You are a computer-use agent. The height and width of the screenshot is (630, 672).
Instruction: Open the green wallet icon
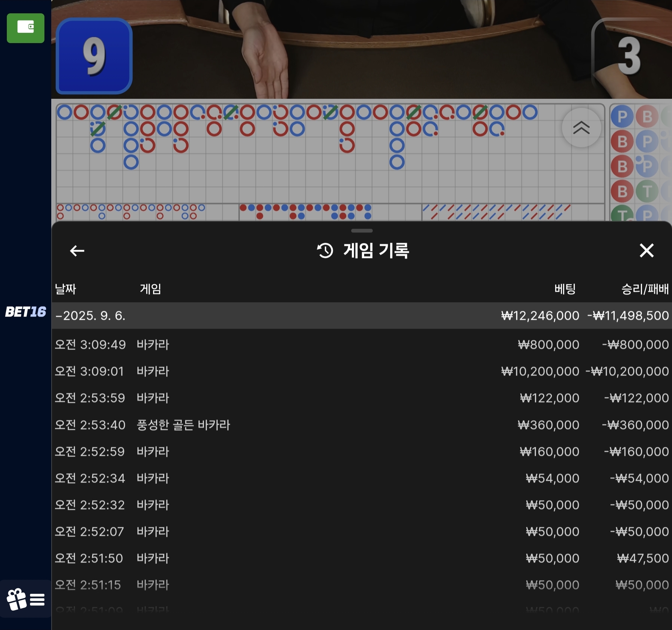[26, 28]
